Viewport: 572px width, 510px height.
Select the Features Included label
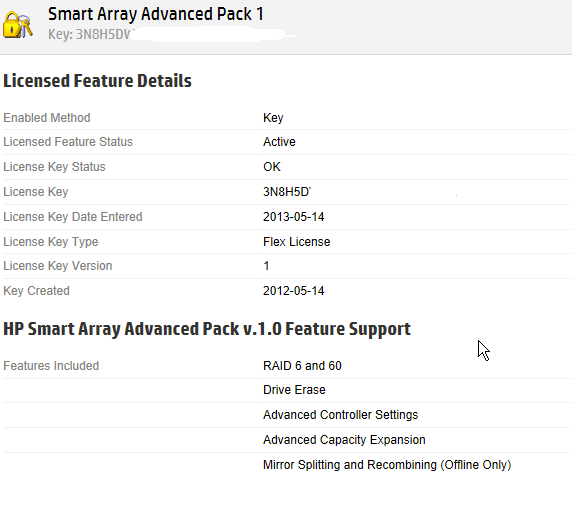click(x=51, y=366)
